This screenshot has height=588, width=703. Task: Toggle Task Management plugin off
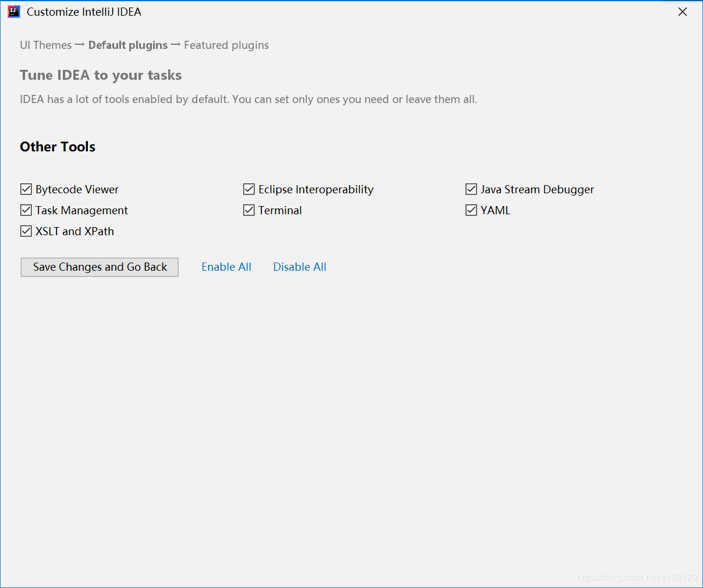26,210
